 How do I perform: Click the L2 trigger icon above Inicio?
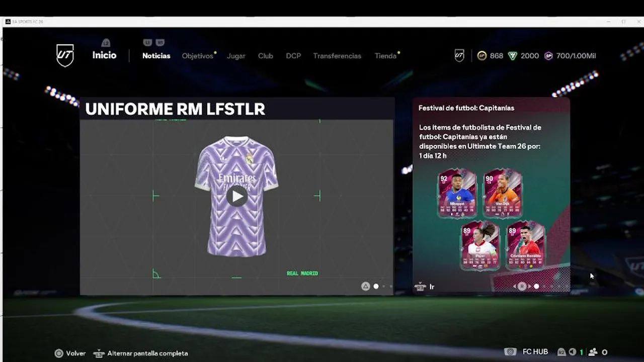106,43
